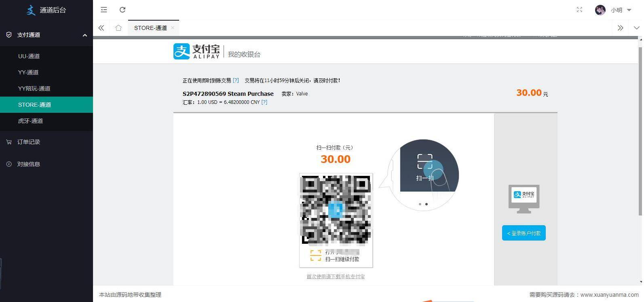The image size is (644, 302).
Task: Close the STORE-通道 tab
Action: [173, 27]
